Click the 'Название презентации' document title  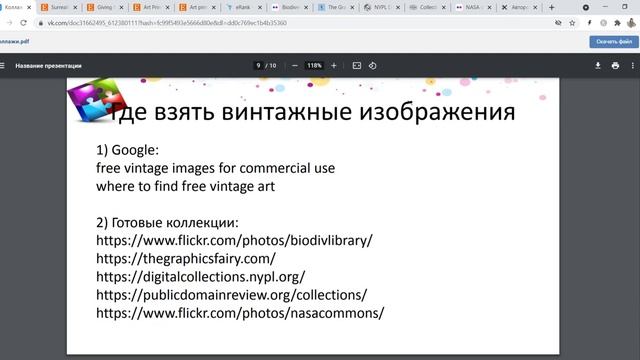48,66
